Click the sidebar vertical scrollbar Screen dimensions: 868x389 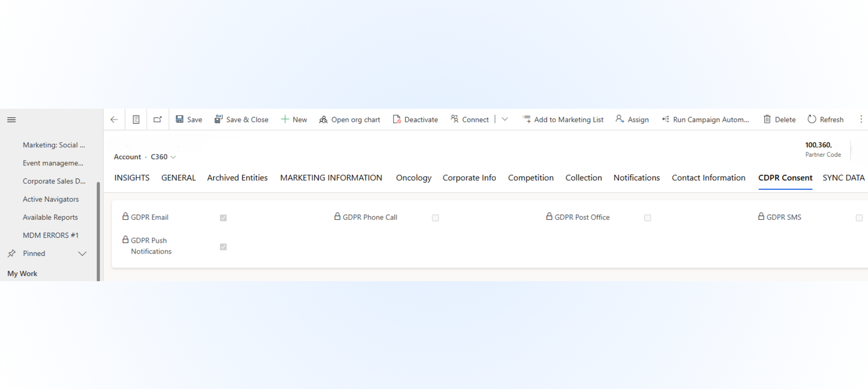click(98, 231)
